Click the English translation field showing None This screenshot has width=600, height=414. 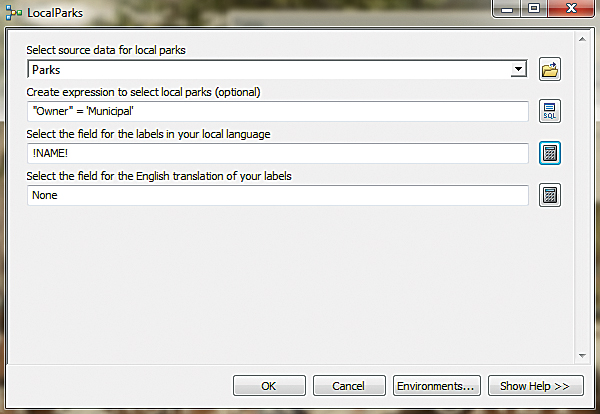click(x=277, y=195)
